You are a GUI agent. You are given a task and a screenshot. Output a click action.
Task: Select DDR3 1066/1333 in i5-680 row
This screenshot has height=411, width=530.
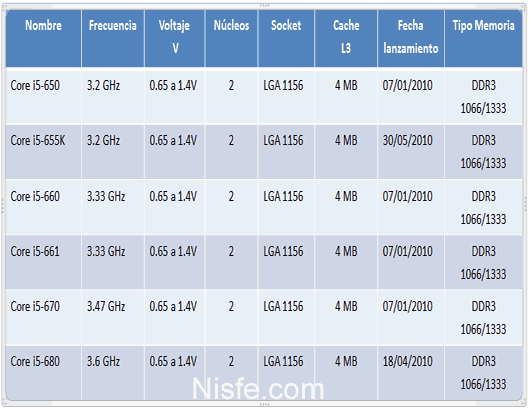[484, 373]
